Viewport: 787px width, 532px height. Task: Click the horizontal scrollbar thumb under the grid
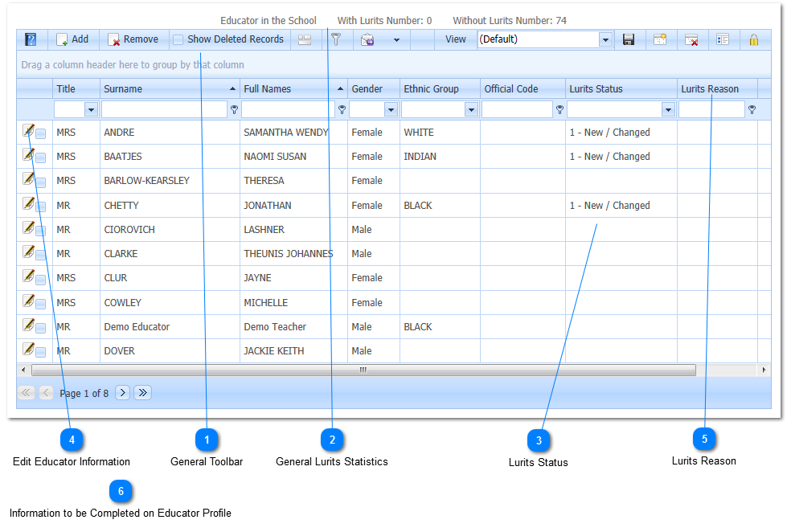pos(363,370)
